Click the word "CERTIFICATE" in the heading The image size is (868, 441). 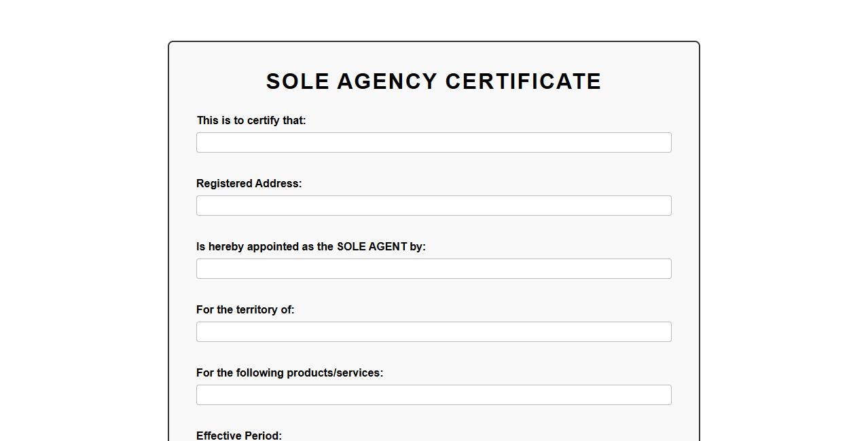(x=523, y=81)
